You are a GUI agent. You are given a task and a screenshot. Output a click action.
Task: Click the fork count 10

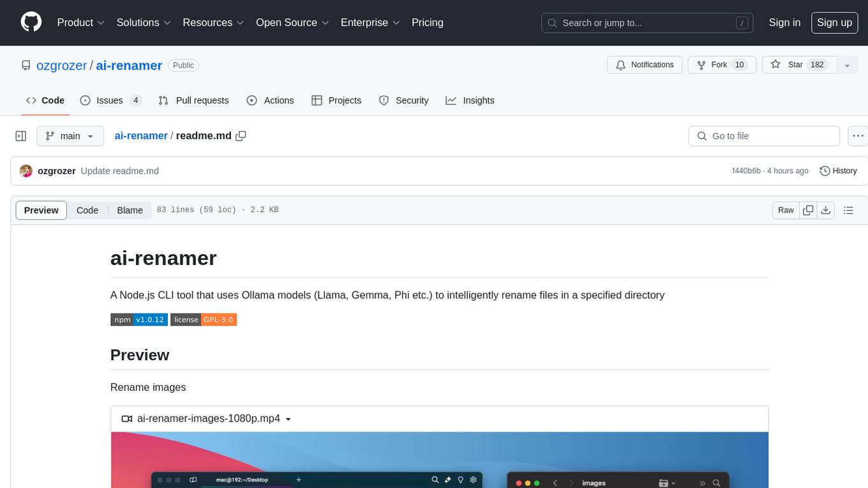pos(740,65)
